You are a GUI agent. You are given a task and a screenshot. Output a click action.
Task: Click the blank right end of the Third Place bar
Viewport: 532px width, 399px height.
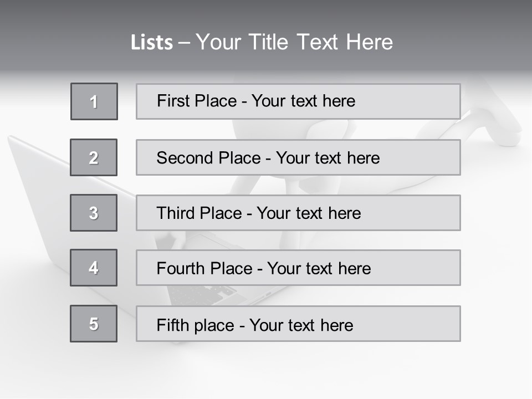click(421, 213)
